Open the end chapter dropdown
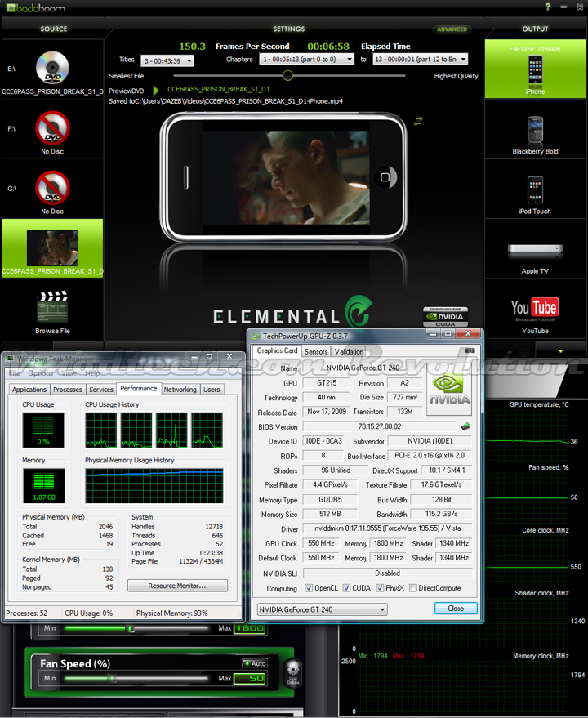The image size is (588, 718). point(420,59)
